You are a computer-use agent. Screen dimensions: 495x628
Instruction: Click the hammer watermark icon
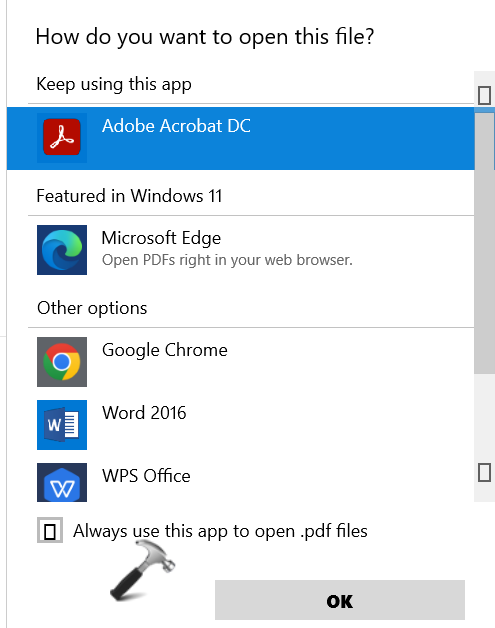click(143, 570)
